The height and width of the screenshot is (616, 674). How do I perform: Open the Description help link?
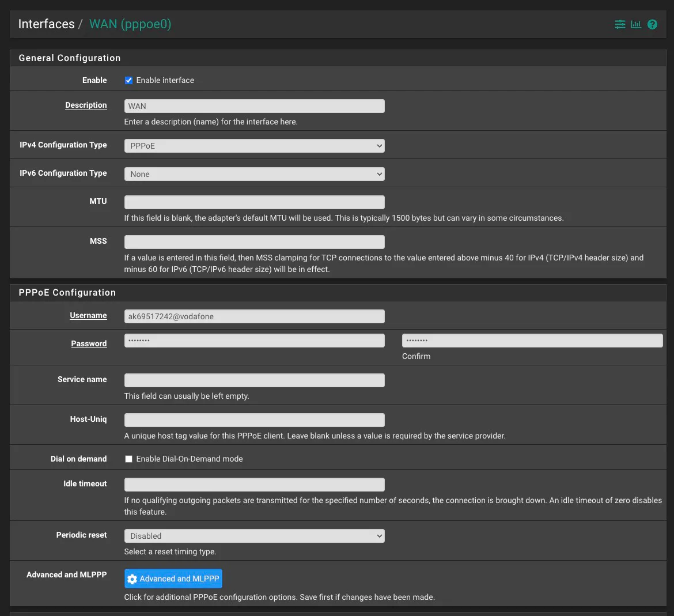pyautogui.click(x=86, y=105)
